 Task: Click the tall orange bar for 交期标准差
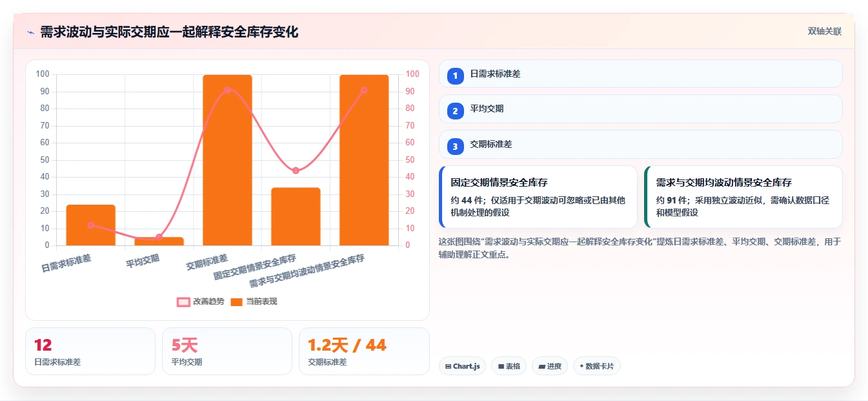pos(227,160)
